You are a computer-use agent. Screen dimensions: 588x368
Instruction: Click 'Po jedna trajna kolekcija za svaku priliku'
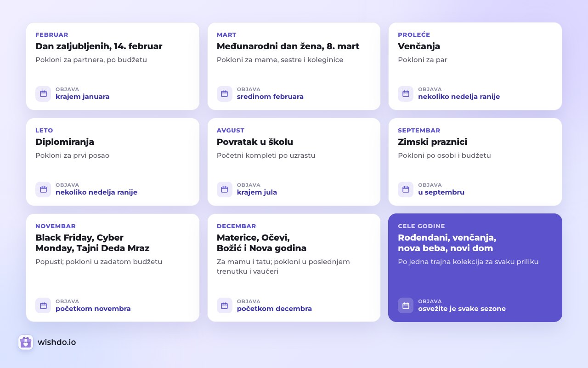[468, 262]
